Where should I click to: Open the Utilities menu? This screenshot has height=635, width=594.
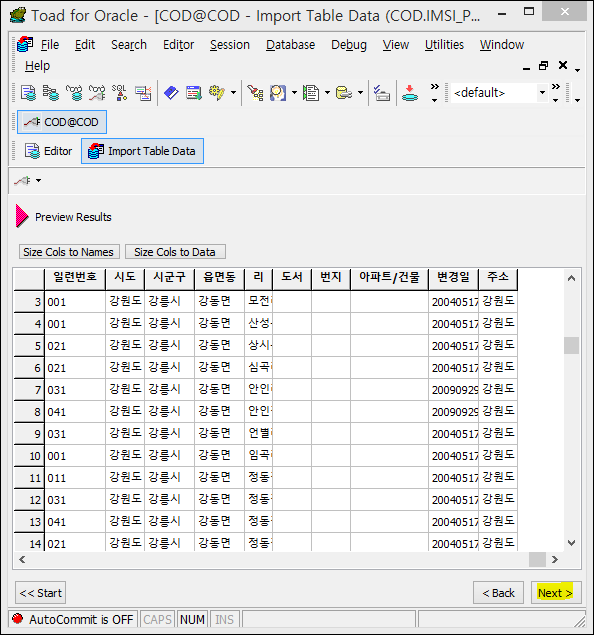pyautogui.click(x=444, y=45)
